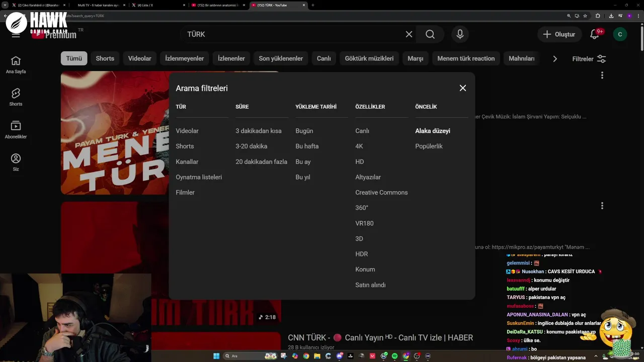This screenshot has width=644, height=362.
Task: Open Shorts in the sidebar
Action: coord(16,97)
